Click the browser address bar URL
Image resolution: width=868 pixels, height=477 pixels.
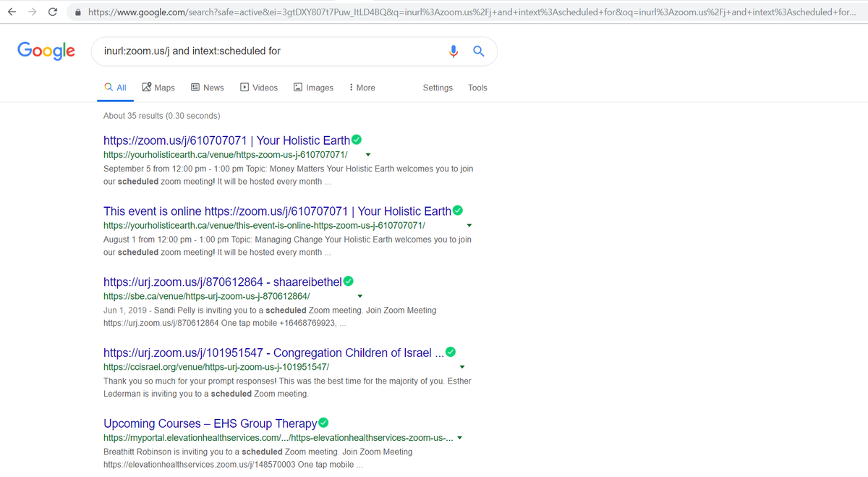[x=471, y=12]
